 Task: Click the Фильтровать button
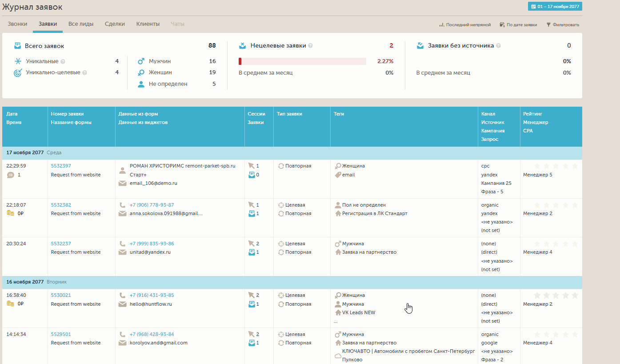click(563, 25)
